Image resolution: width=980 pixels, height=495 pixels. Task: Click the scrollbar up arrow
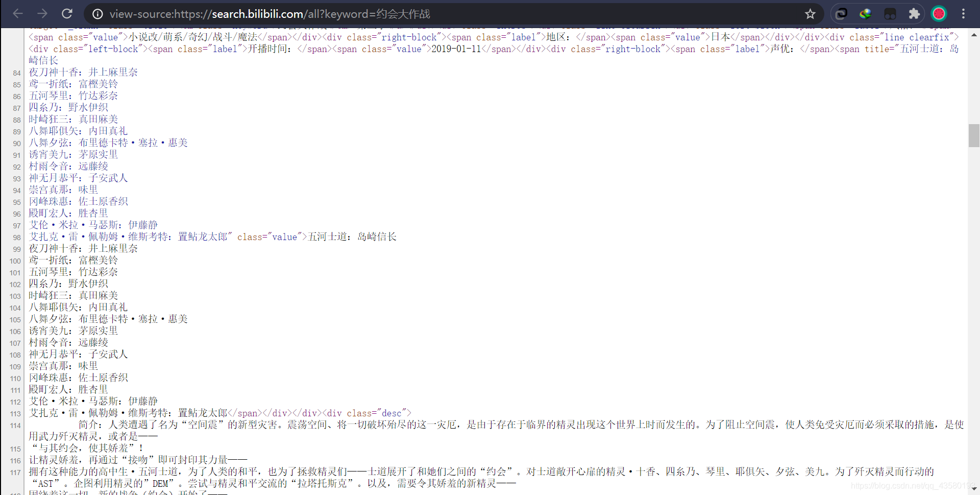pos(974,35)
